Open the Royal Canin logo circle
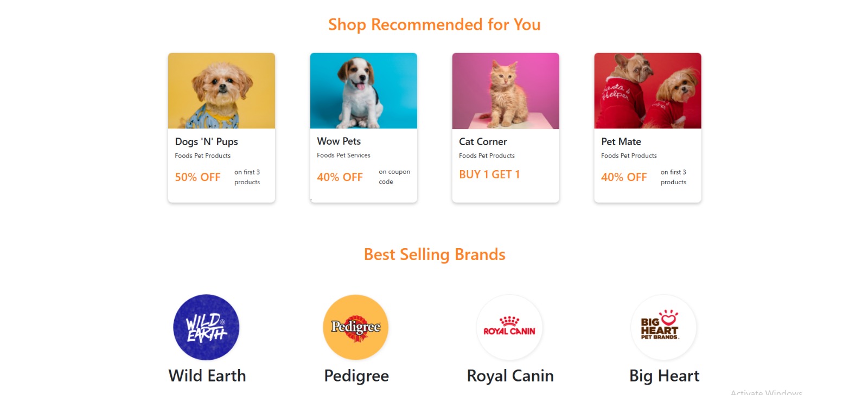The image size is (868, 395). click(x=509, y=327)
